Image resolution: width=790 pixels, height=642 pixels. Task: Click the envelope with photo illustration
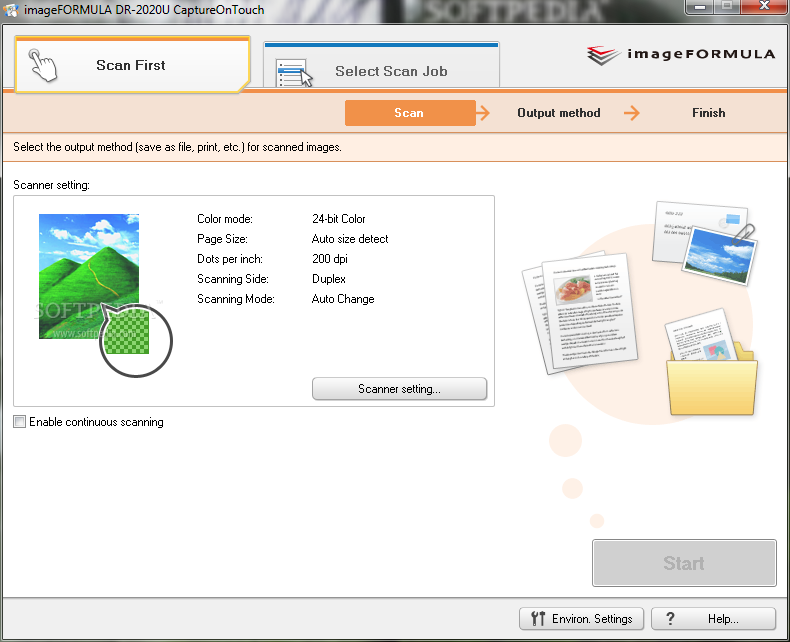[x=703, y=242]
